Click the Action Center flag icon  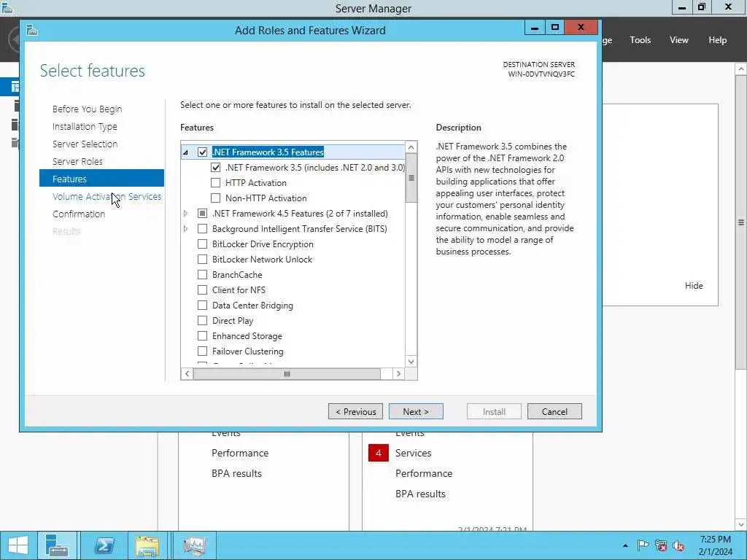click(x=643, y=545)
